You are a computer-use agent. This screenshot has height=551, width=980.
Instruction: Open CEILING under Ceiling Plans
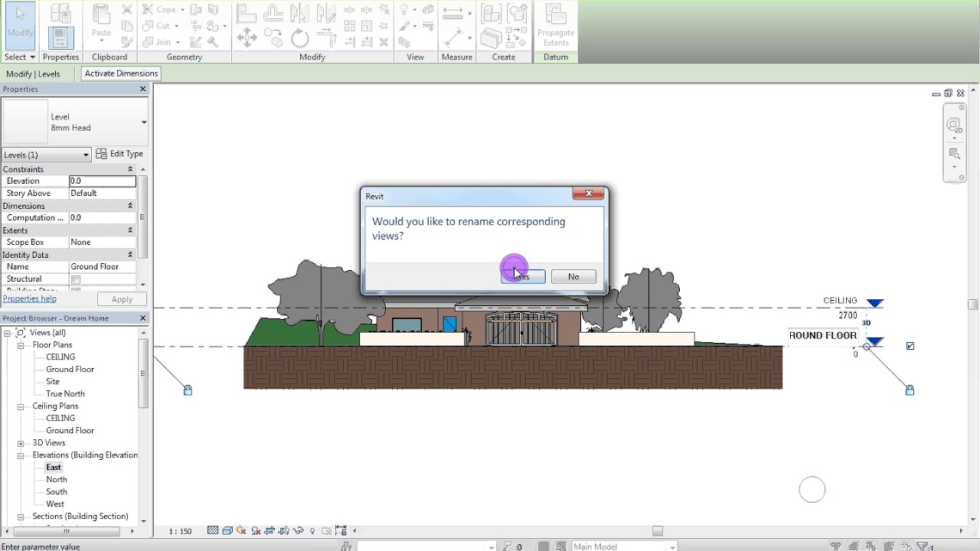point(60,418)
